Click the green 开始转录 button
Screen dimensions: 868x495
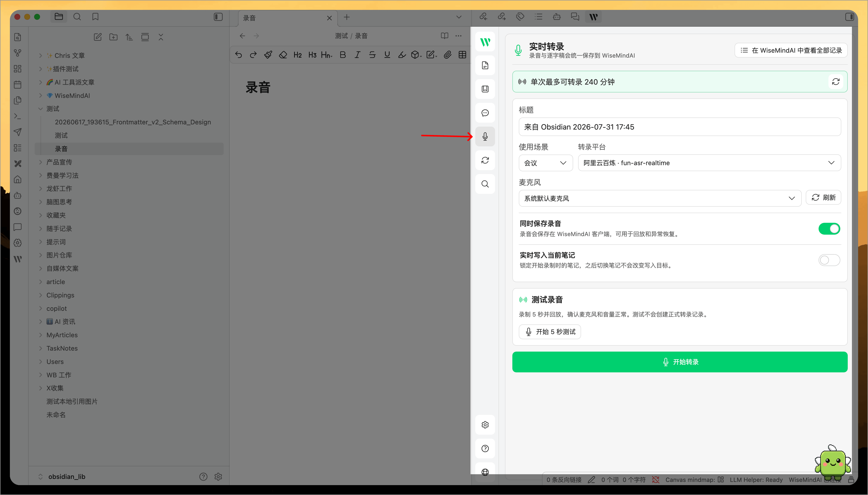tap(680, 362)
